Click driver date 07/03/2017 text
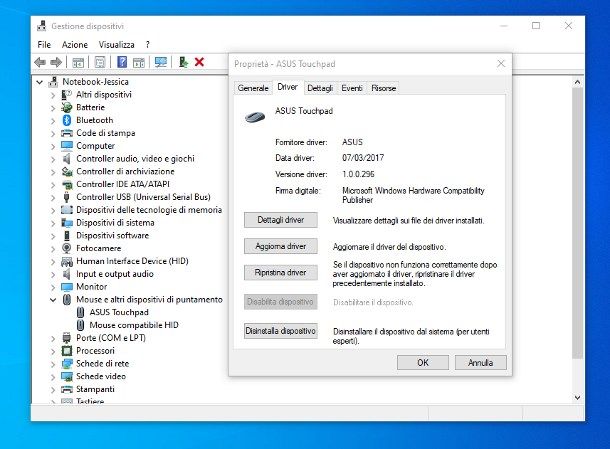This screenshot has height=449, width=610. [x=363, y=158]
